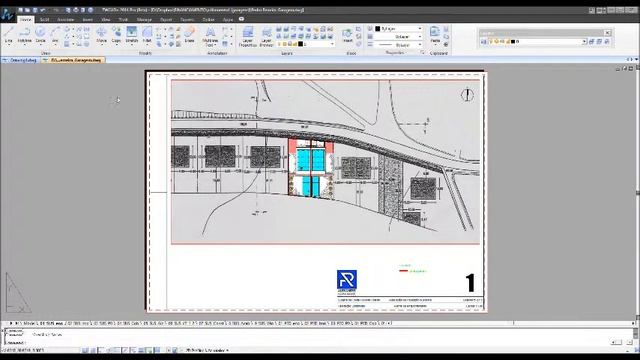Expand the Paste options arrow
640x360 pixels.
[x=435, y=44]
